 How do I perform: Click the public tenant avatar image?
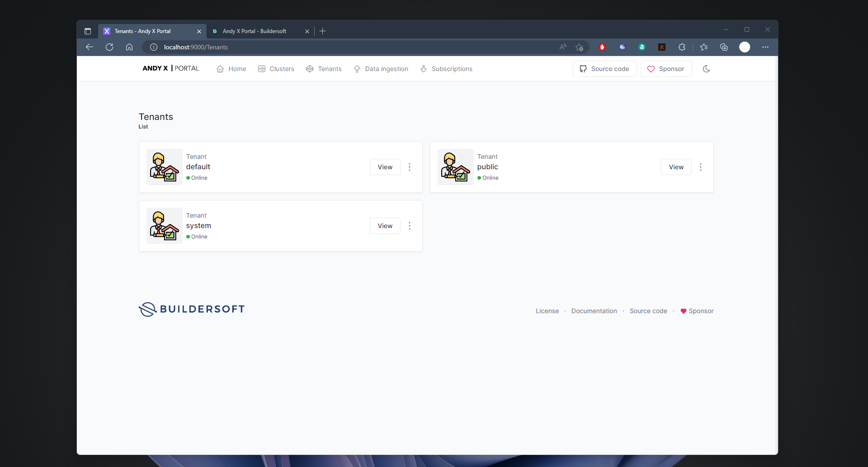click(x=456, y=167)
